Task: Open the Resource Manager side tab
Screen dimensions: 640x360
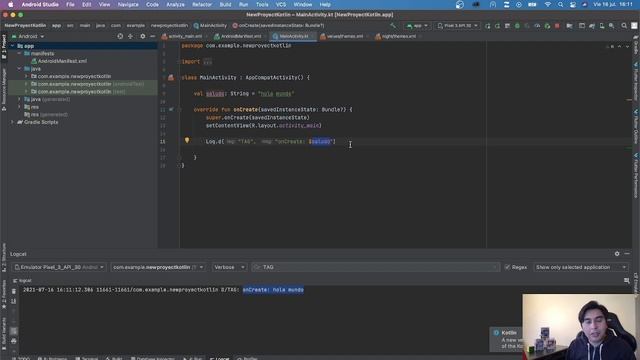Action: (x=4, y=89)
